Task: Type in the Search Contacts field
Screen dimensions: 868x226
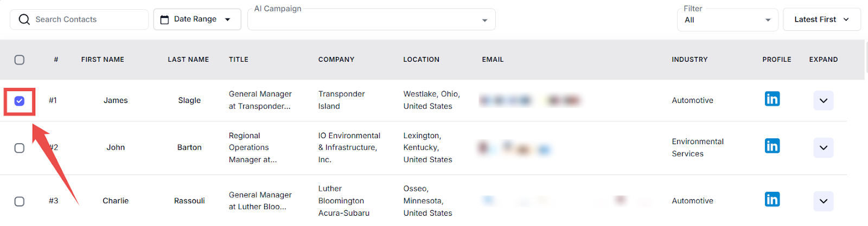Action: pos(87,20)
